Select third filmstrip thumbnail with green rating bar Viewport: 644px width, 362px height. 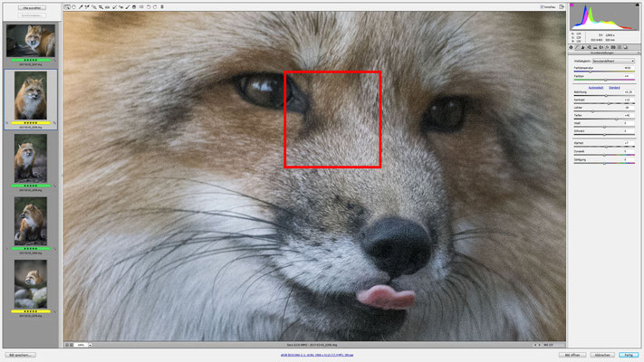31,158
